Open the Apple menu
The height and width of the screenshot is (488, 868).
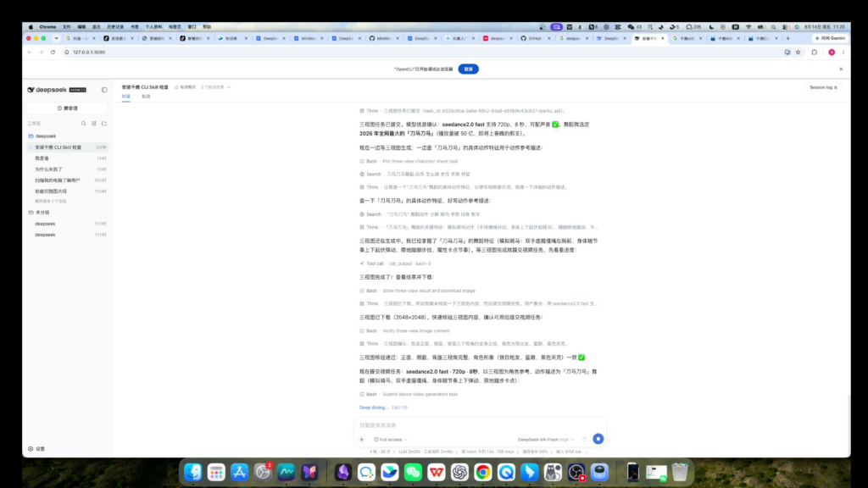(x=31, y=26)
